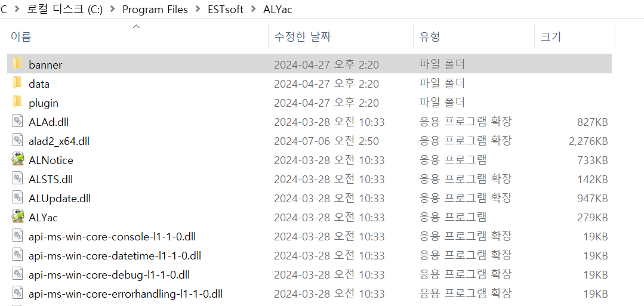
Task: Click the api-ms-win-core-errorhandling-l1-1-0.dll file icon
Action: pyautogui.click(x=17, y=293)
